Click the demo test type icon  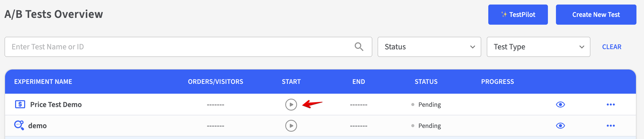[x=19, y=125]
